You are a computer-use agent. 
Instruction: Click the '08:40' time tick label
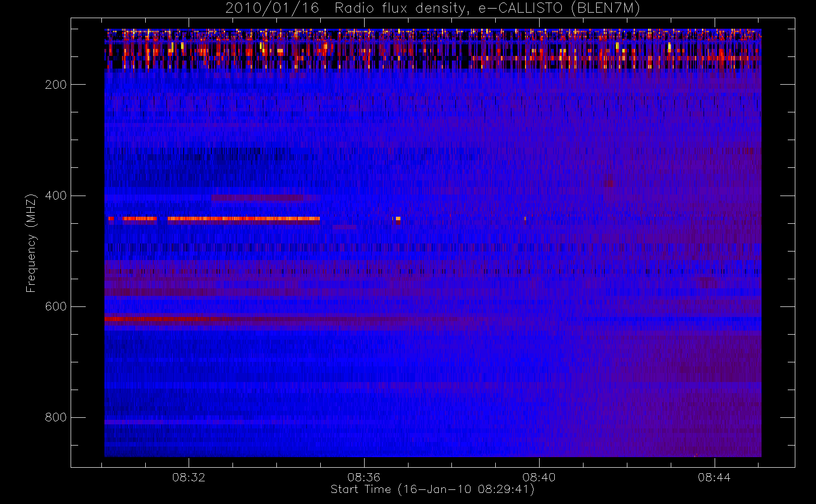539,477
